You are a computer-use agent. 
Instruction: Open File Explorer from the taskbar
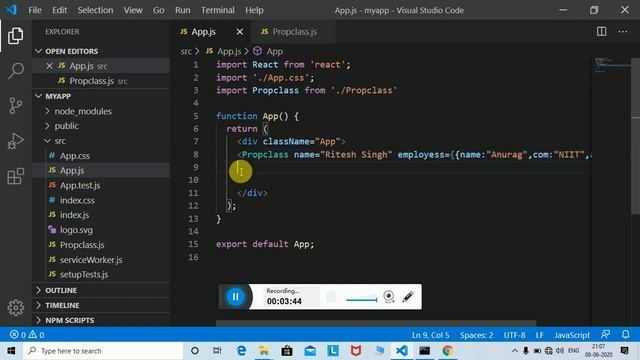(264, 351)
